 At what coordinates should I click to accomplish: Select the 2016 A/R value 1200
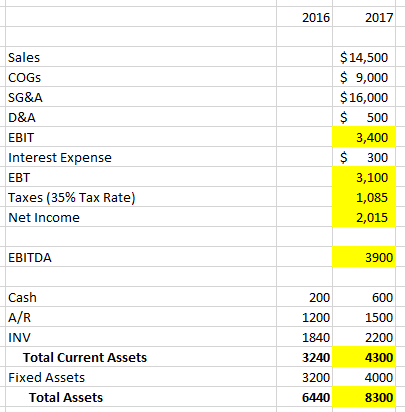(x=304, y=317)
